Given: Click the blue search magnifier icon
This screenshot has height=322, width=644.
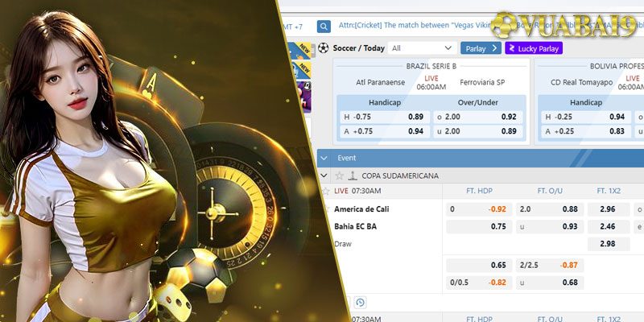Looking at the screenshot, I should coord(324,27).
